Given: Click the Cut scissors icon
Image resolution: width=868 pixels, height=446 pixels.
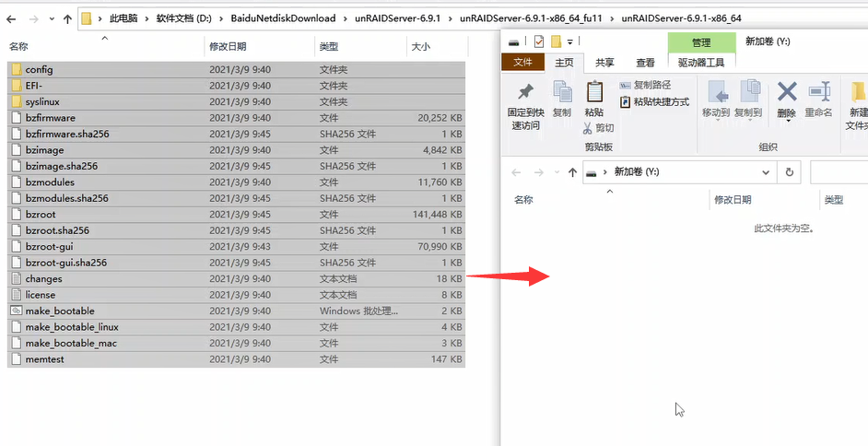Looking at the screenshot, I should [587, 128].
